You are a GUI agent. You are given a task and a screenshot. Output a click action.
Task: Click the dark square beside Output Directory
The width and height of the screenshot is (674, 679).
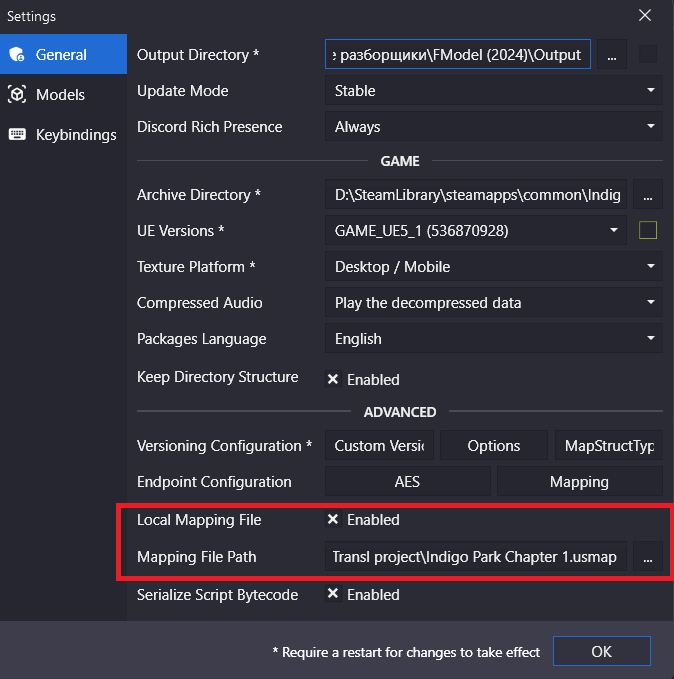pos(648,55)
